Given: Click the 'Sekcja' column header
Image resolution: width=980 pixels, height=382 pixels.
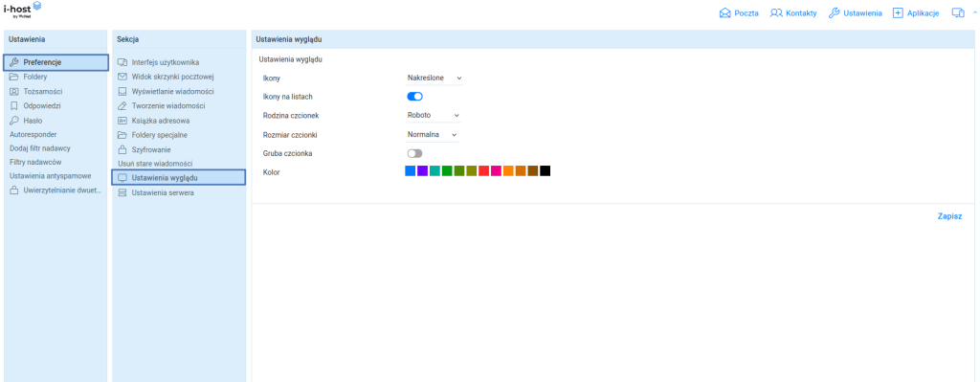Looking at the screenshot, I should [127, 39].
